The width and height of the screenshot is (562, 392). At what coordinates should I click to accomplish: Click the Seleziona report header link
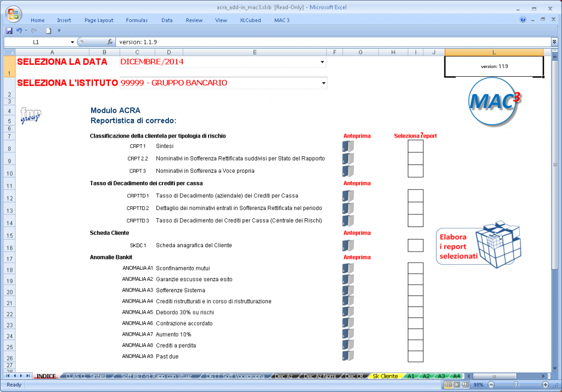tap(415, 136)
